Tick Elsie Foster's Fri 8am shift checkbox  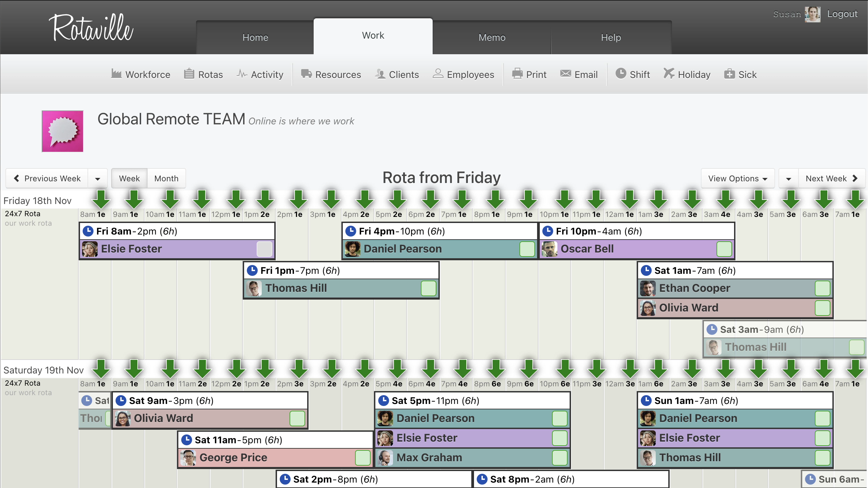pyautogui.click(x=264, y=249)
